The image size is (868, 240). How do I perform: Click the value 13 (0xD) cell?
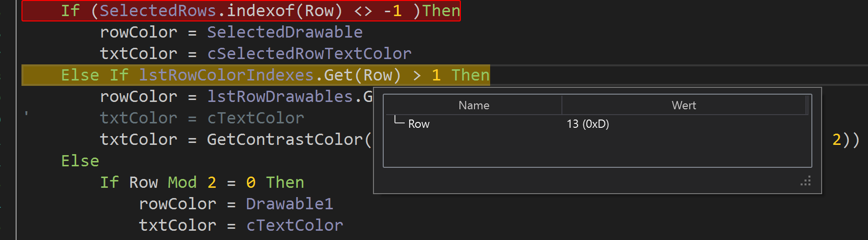[x=588, y=124]
